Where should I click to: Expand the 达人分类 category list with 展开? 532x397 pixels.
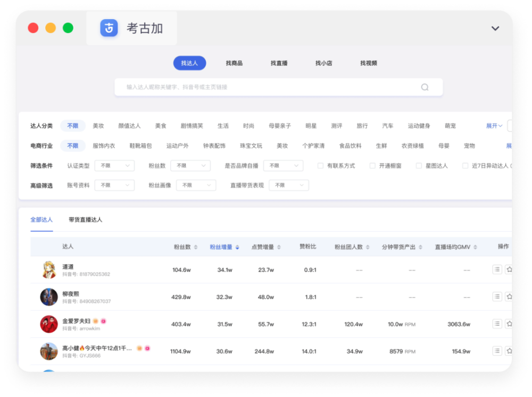point(494,126)
